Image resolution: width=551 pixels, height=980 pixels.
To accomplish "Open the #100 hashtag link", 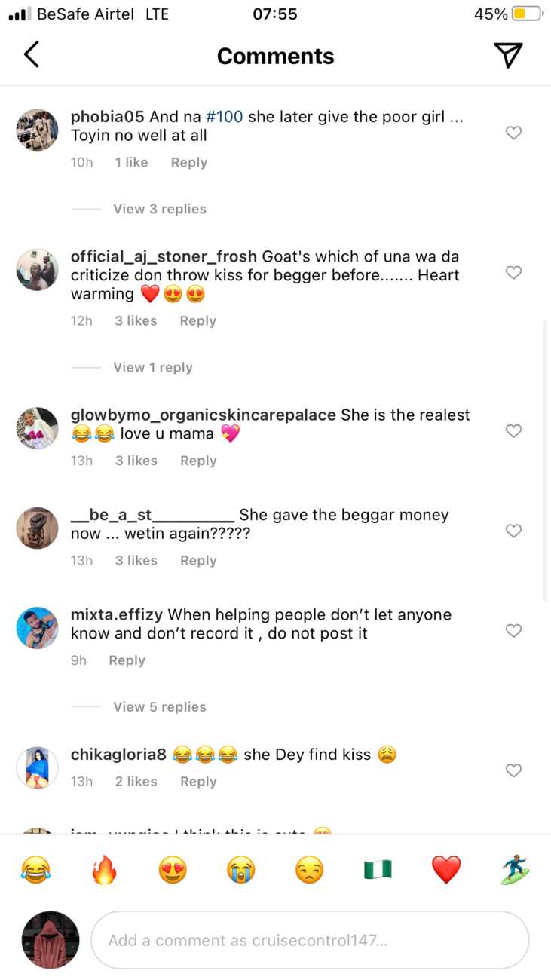I will point(224,117).
